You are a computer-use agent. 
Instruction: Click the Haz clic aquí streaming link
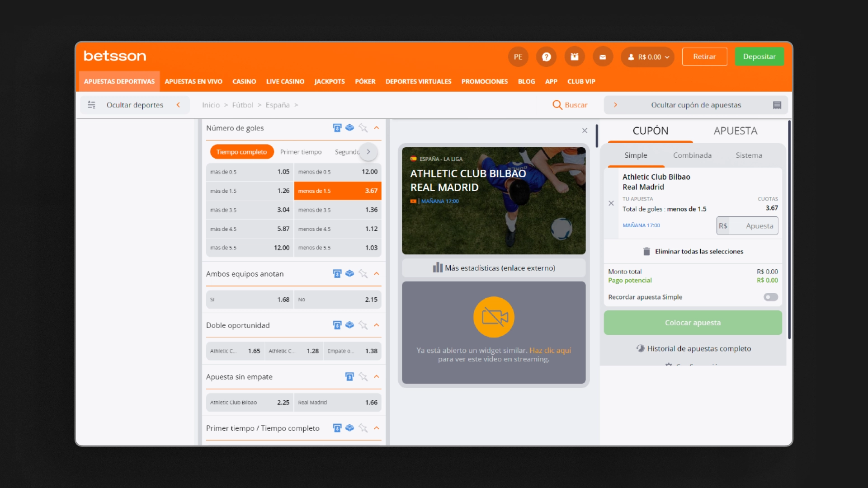tap(550, 351)
